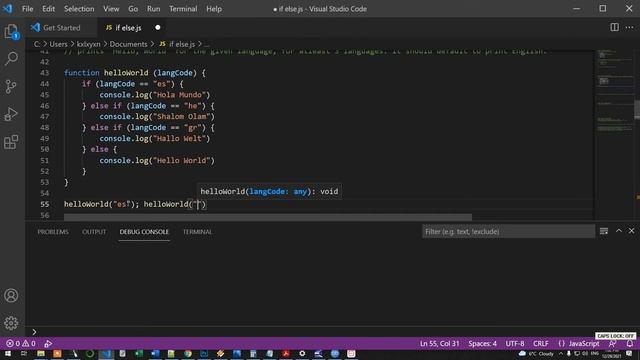Open the Accounts menu icon
The width and height of the screenshot is (640, 360).
[11, 296]
